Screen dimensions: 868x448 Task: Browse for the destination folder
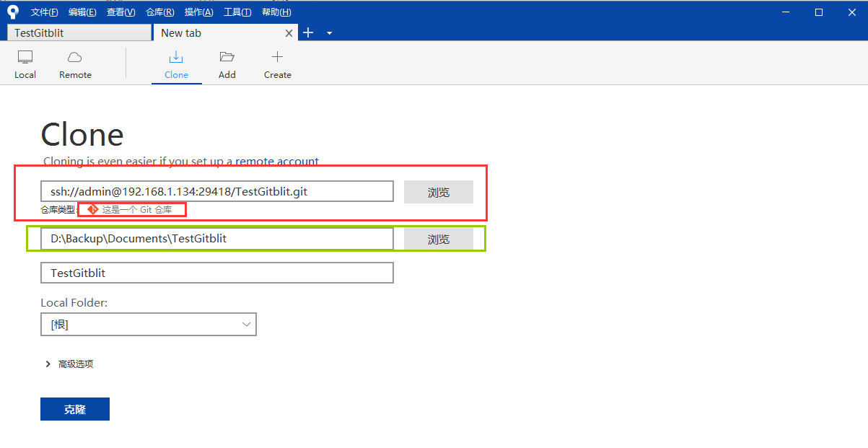(439, 239)
